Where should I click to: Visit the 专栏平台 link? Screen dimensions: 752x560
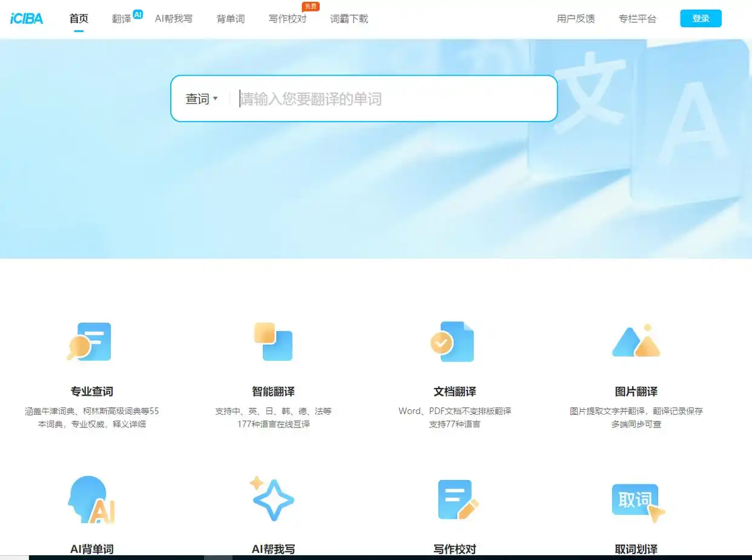click(x=638, y=18)
